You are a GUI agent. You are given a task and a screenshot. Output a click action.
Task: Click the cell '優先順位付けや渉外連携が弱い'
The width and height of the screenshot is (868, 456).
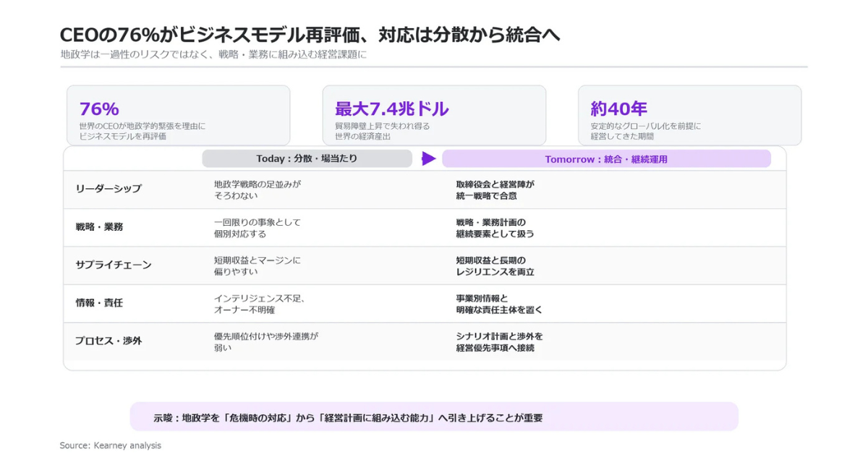tap(265, 342)
